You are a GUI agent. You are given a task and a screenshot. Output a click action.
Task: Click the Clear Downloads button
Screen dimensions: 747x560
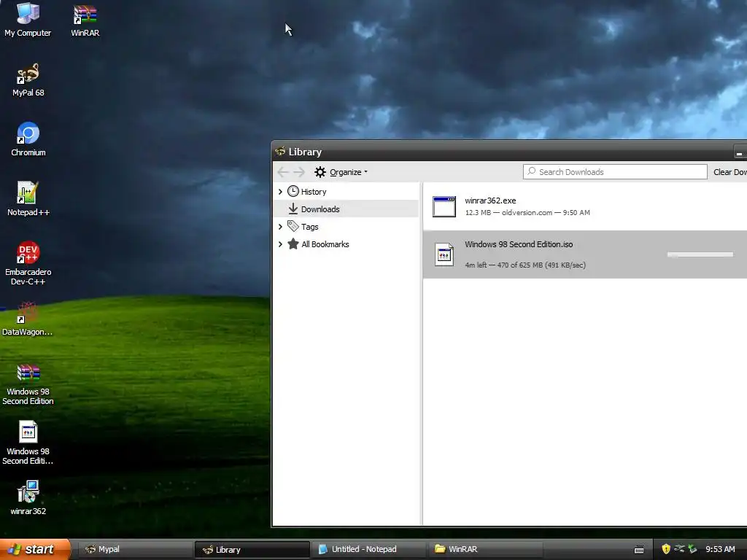point(729,172)
